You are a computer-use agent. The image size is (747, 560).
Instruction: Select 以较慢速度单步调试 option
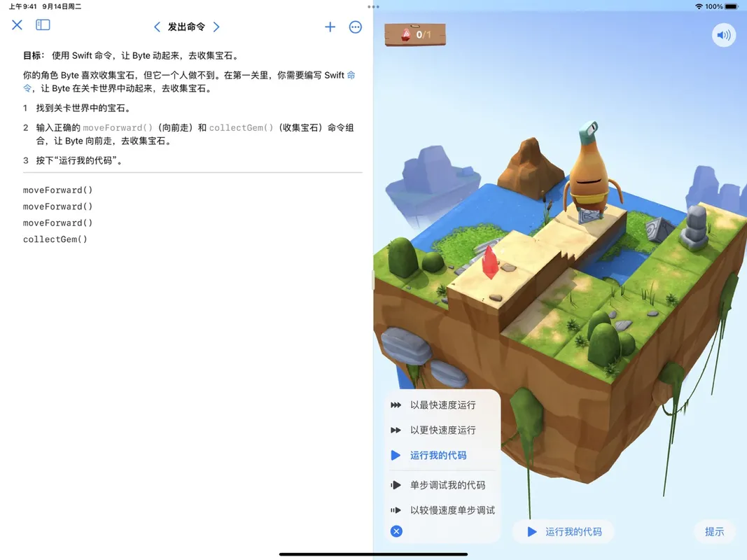(442, 510)
